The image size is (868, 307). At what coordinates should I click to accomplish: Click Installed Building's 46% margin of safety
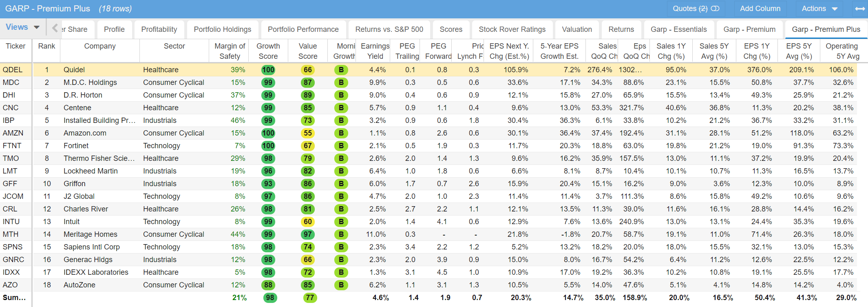[238, 120]
